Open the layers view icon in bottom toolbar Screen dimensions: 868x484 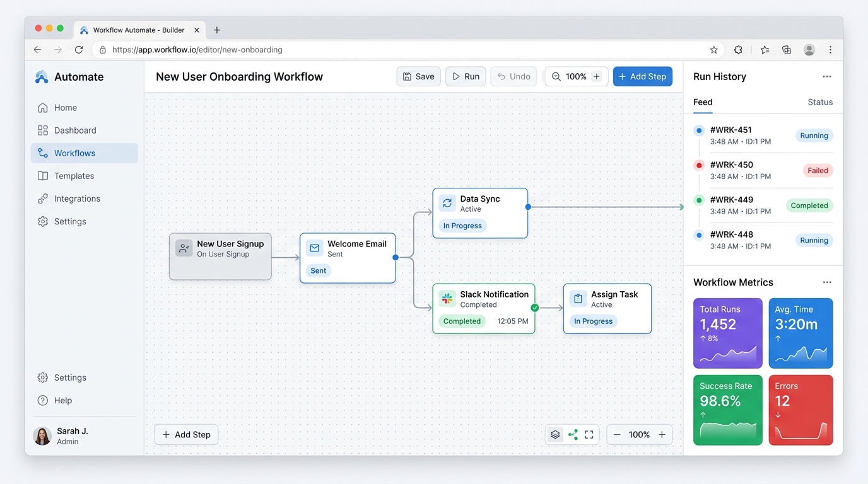click(x=555, y=434)
